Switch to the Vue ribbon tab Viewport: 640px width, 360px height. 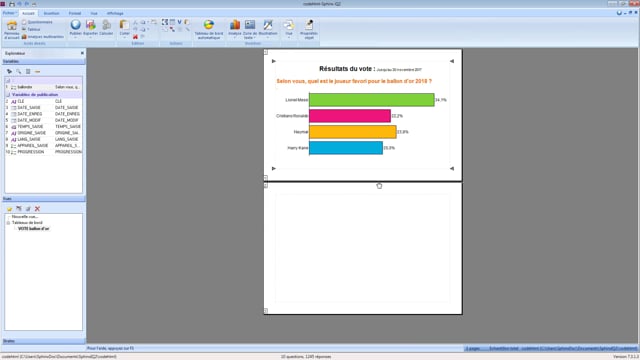[x=94, y=13]
